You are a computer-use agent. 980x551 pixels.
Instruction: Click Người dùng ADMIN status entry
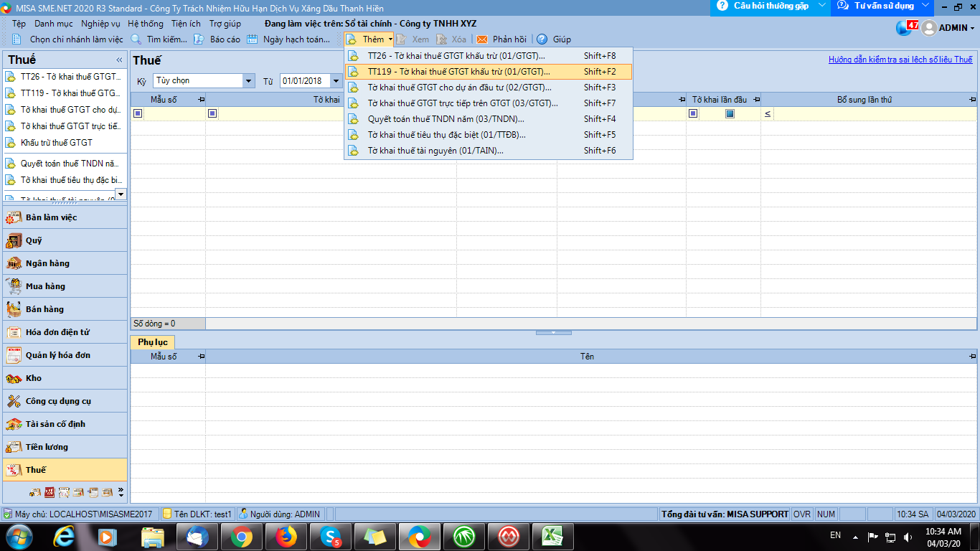pos(281,514)
